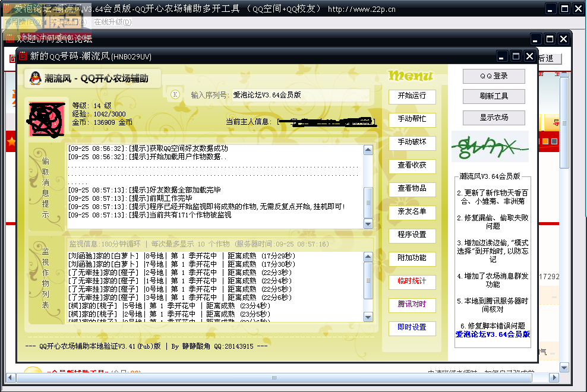This screenshot has height=392, width=587.
Task: Select the 手动破坏 button
Action: [412, 143]
